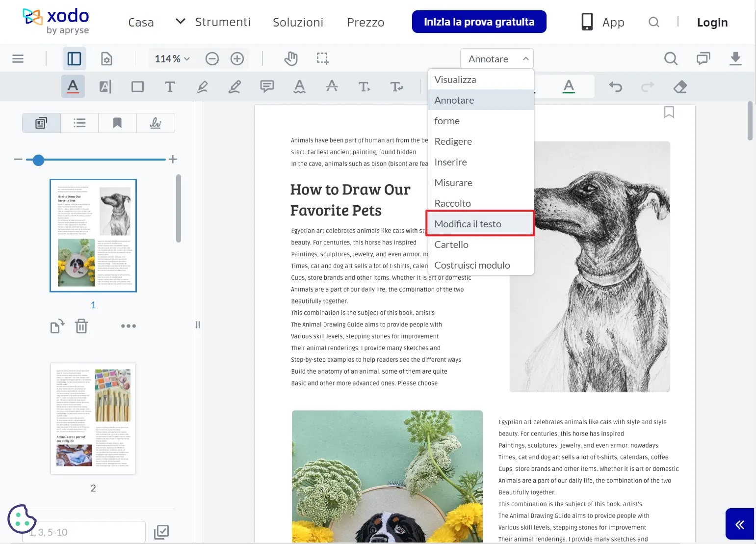Screen dimensions: 756x544
Task: Switch to the bookmarks panel tab
Action: pyautogui.click(x=117, y=123)
